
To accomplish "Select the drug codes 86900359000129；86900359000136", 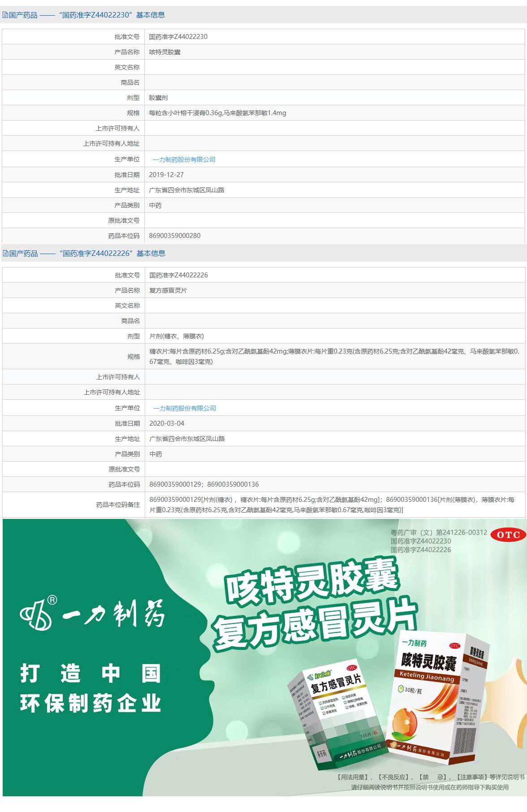I will 204,484.
